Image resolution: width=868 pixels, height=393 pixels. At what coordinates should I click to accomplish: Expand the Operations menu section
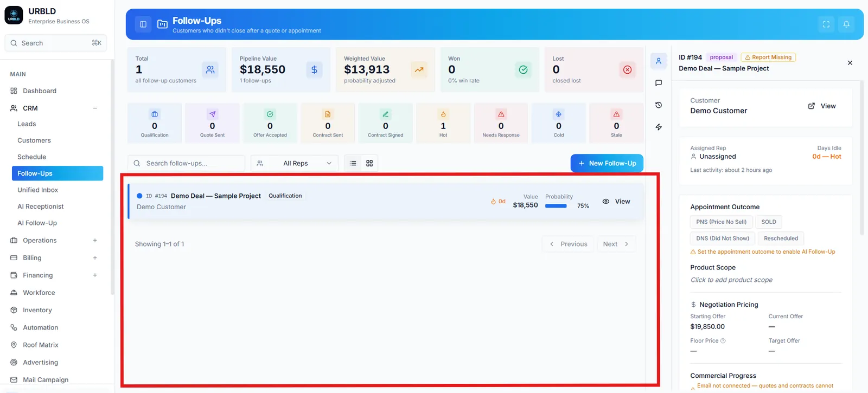click(95, 241)
